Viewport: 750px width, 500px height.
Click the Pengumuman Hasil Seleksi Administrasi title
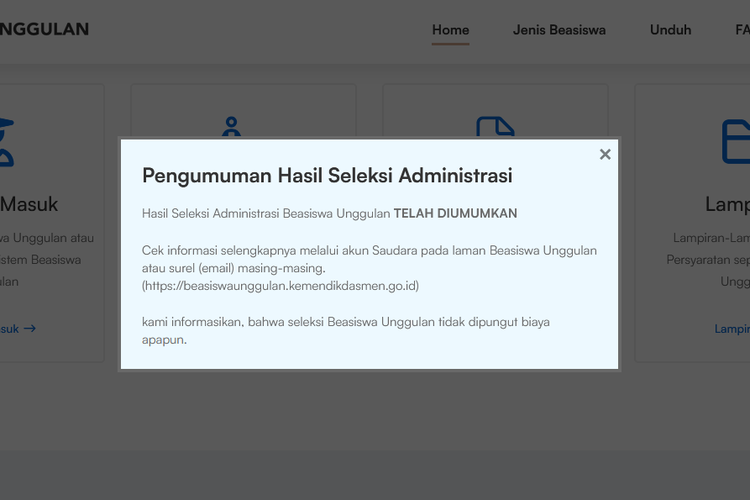tap(327, 176)
